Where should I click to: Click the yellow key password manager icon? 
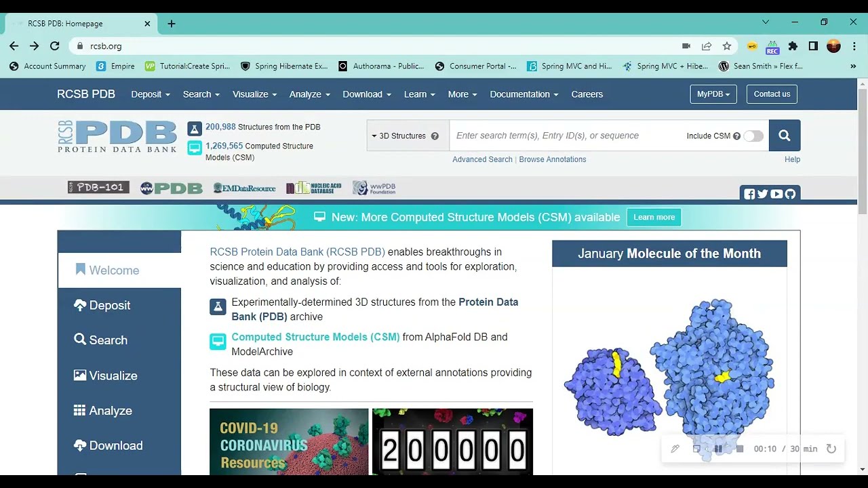(752, 46)
